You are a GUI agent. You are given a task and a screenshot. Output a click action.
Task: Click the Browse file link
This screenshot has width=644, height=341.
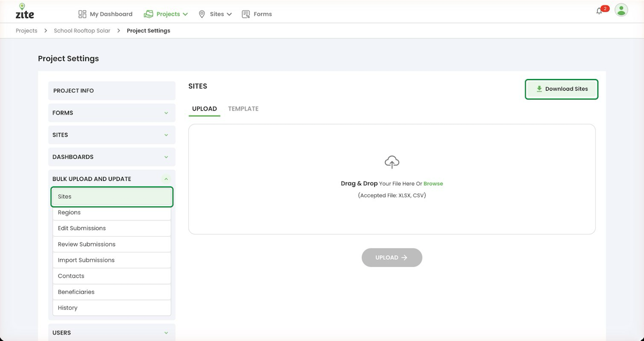pos(433,184)
